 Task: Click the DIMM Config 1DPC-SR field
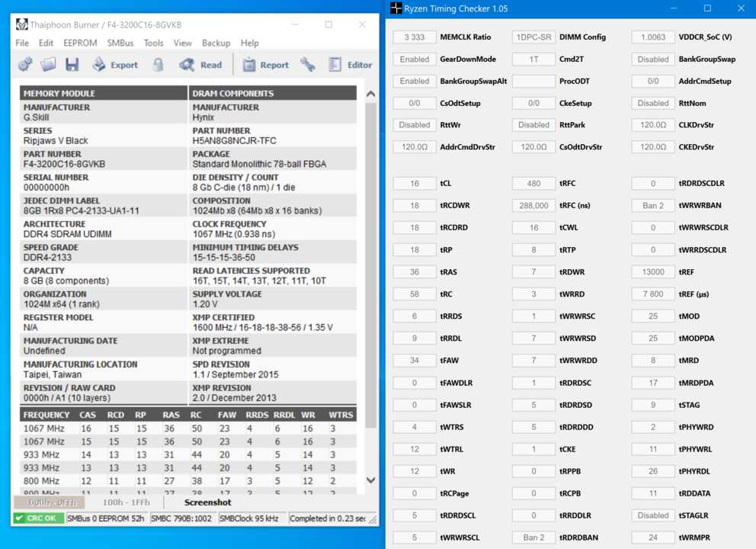coord(533,37)
